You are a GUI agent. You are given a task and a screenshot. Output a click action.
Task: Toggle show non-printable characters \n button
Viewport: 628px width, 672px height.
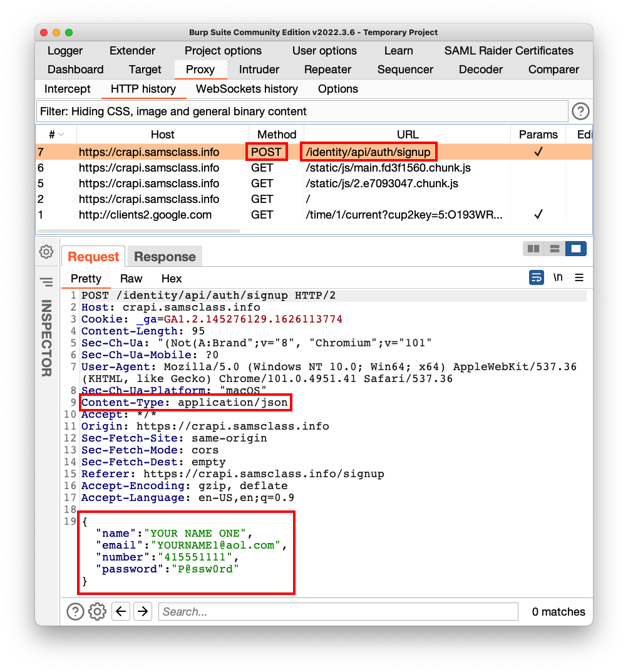point(558,277)
